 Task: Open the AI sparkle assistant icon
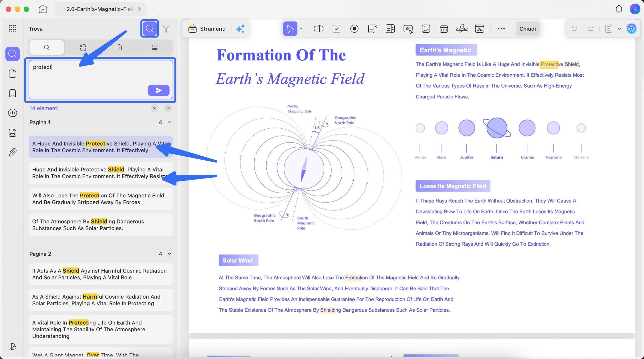click(240, 29)
